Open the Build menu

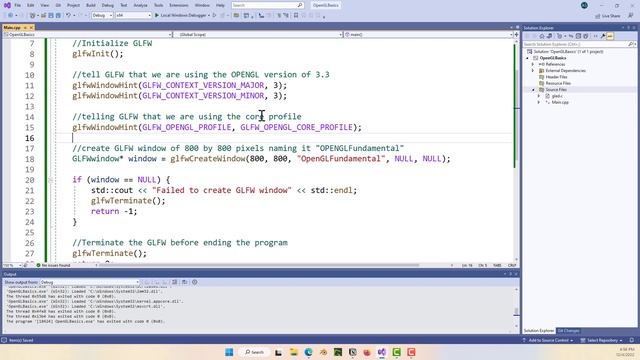tap(91, 5)
